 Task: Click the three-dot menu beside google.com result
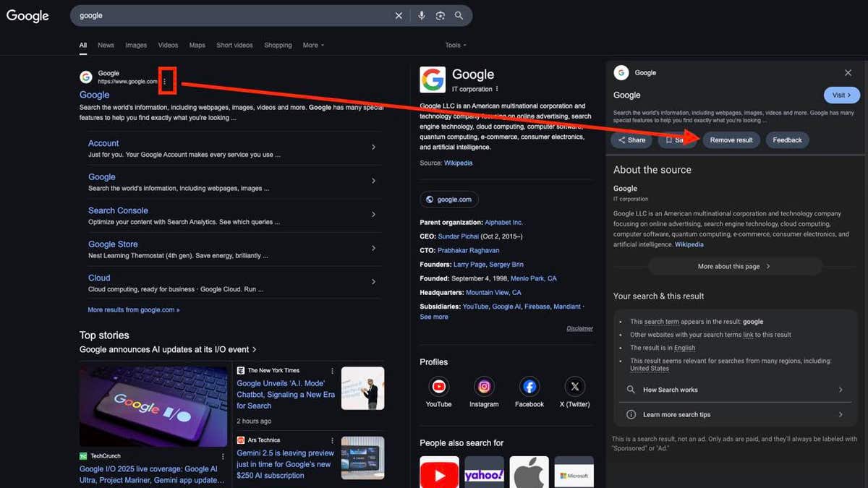point(165,81)
